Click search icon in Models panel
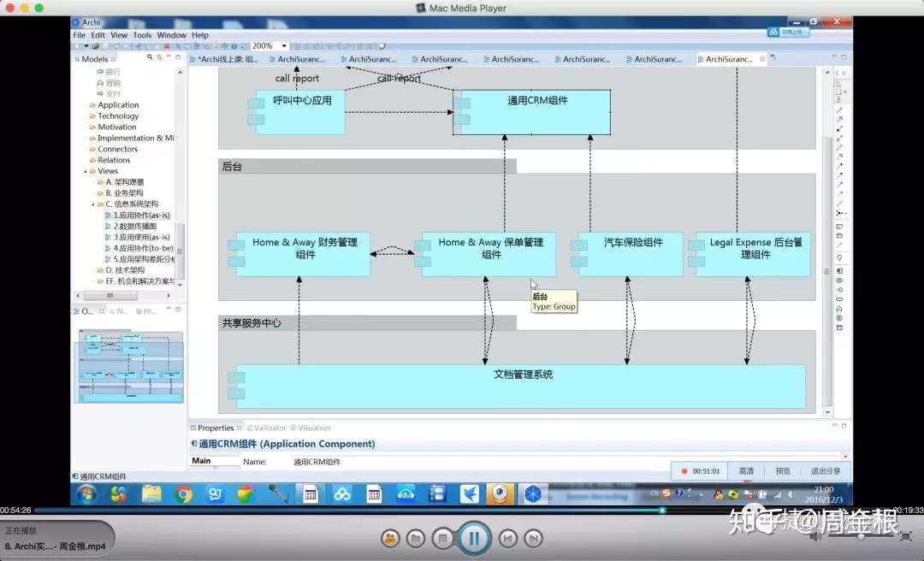The image size is (924, 561). (x=150, y=58)
